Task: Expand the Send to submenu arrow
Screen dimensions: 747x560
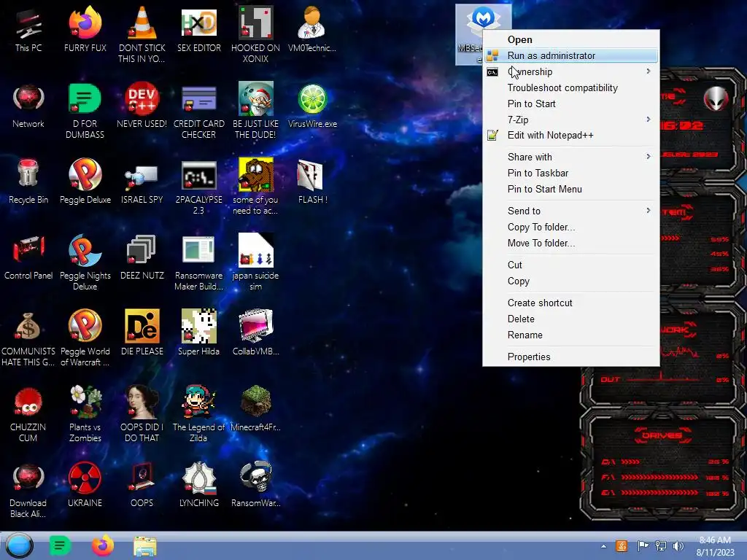Action: pos(649,211)
